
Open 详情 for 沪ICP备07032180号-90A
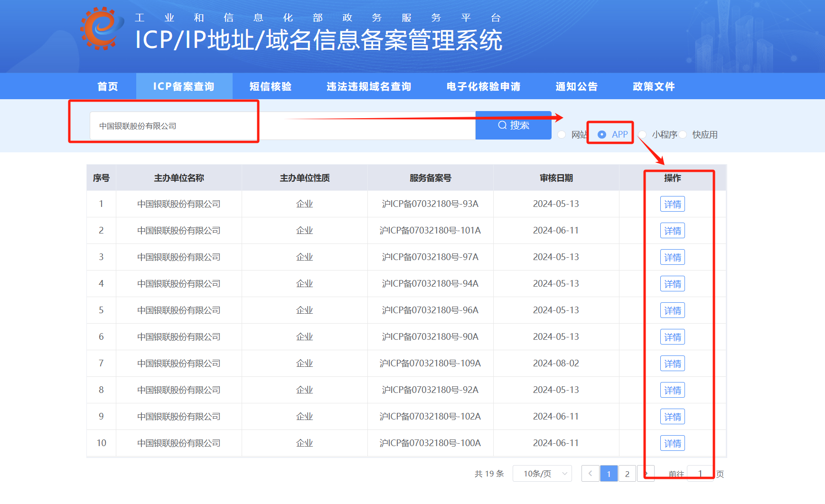point(673,337)
